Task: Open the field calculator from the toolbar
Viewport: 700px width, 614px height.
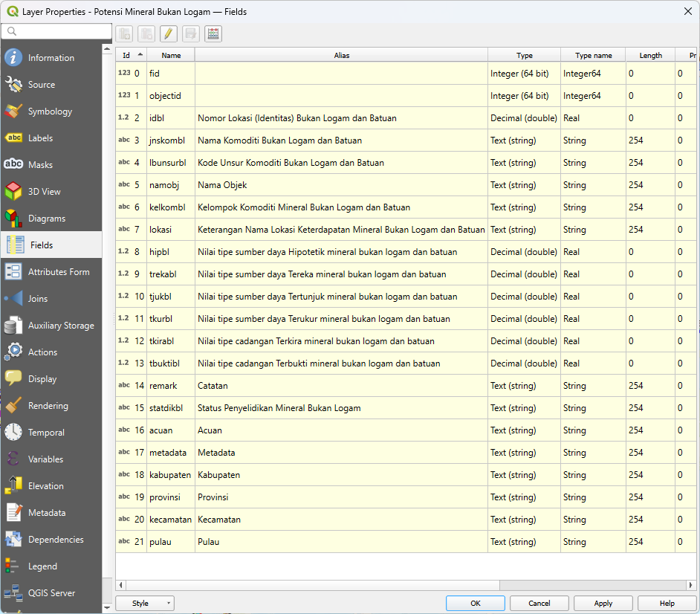Action: (x=213, y=33)
